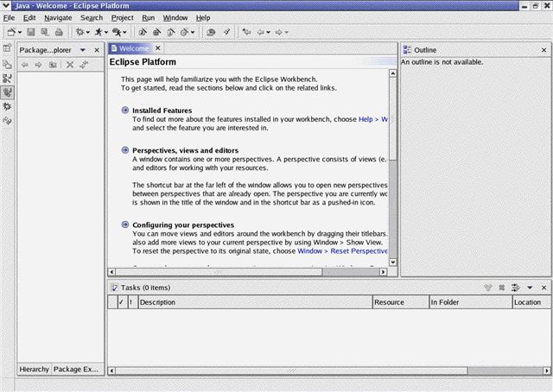553x392 pixels.
Task: Click the Installed Features section arrow
Action: (x=125, y=111)
